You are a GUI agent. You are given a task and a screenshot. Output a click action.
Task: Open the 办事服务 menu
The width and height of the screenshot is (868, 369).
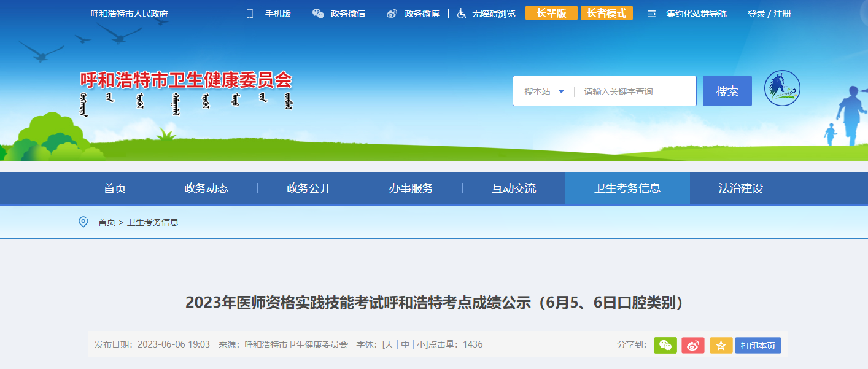[x=411, y=188]
